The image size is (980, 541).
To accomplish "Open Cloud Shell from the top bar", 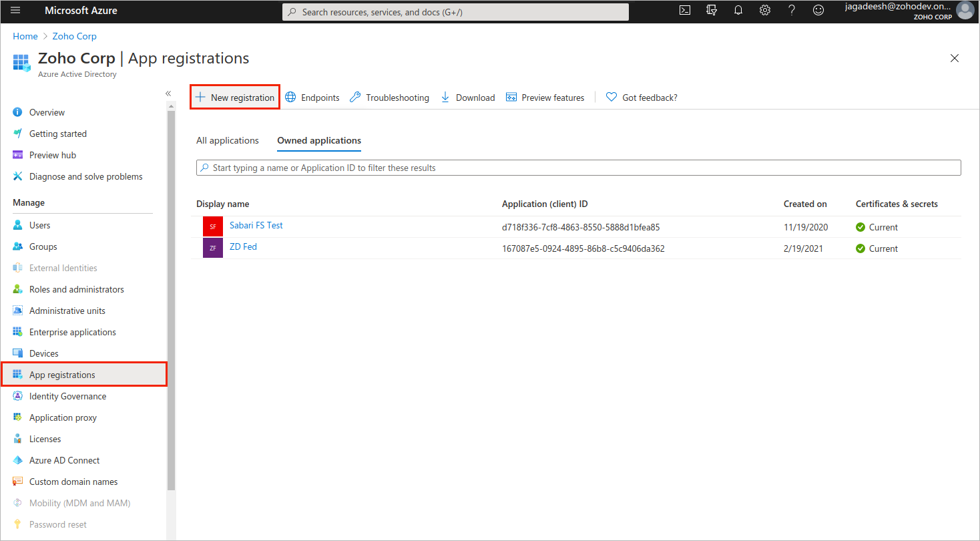I will pos(684,11).
